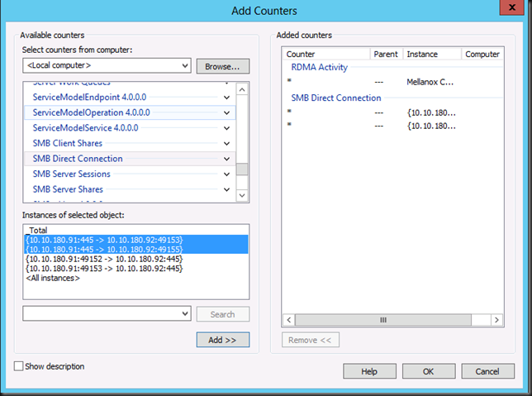Click the Add >> button
Image resolution: width=532 pixels, height=396 pixels.
(x=223, y=340)
